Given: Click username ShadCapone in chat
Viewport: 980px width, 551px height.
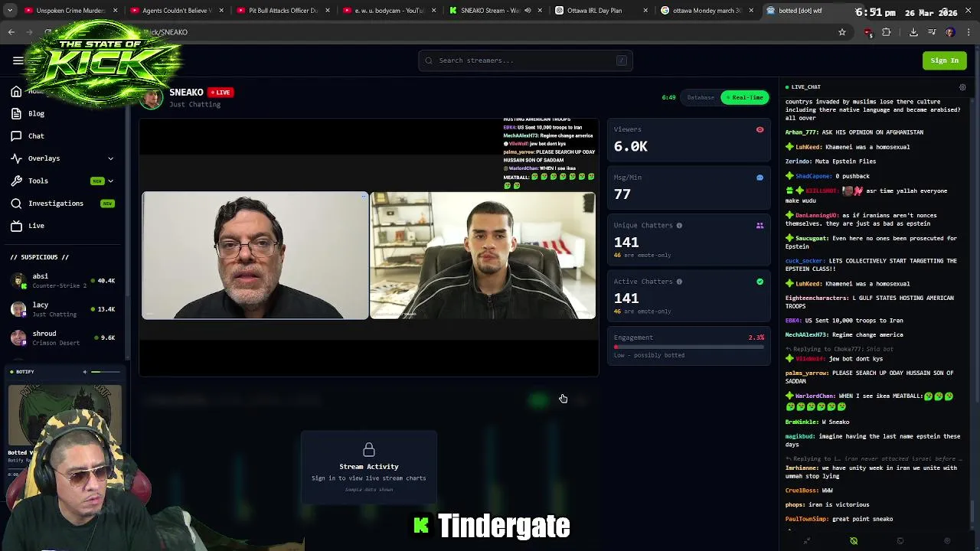Looking at the screenshot, I should [x=815, y=176].
